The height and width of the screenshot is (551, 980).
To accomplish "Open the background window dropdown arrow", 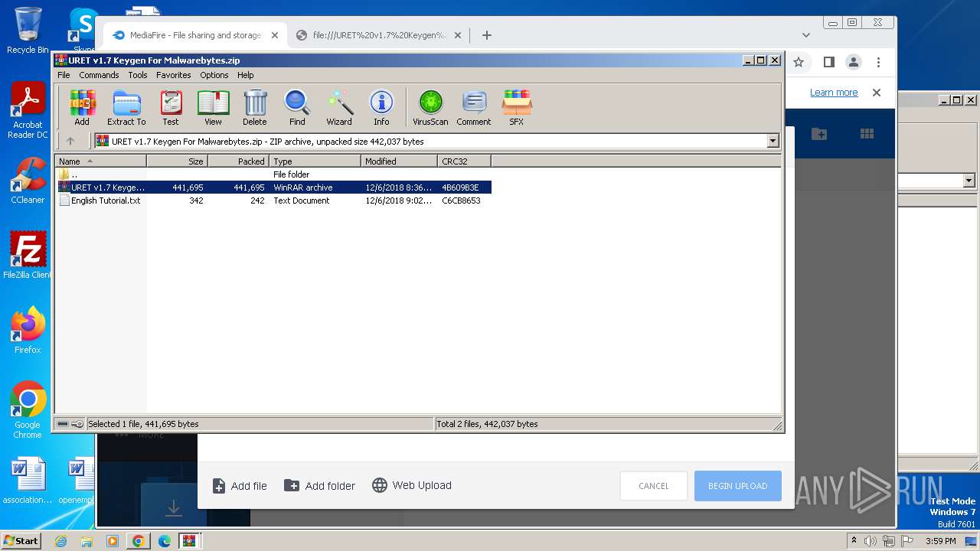I will point(969,181).
